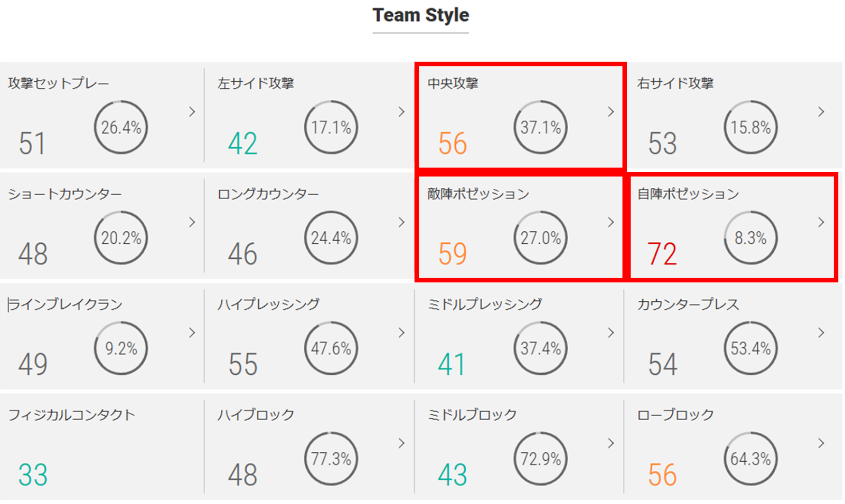The width and height of the screenshot is (845, 504).
Task: Expand the ラインブレイクラン chevron arrow
Action: (192, 332)
